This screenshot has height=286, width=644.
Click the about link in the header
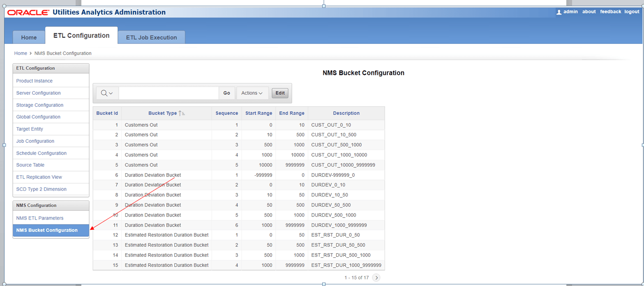tap(589, 11)
